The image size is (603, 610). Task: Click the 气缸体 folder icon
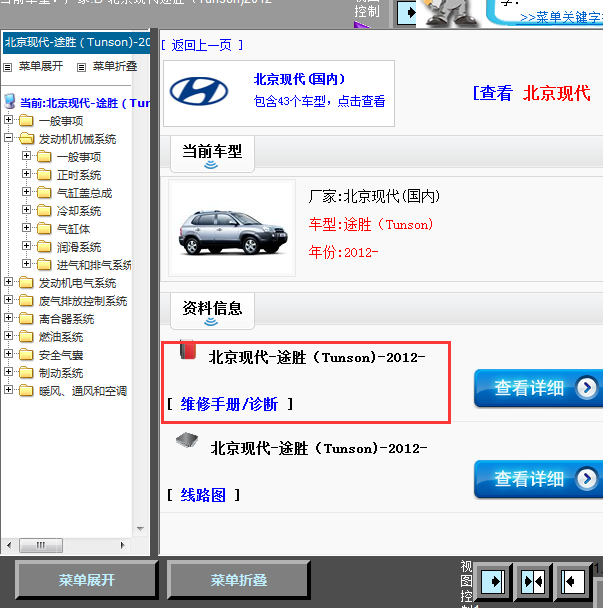44,228
